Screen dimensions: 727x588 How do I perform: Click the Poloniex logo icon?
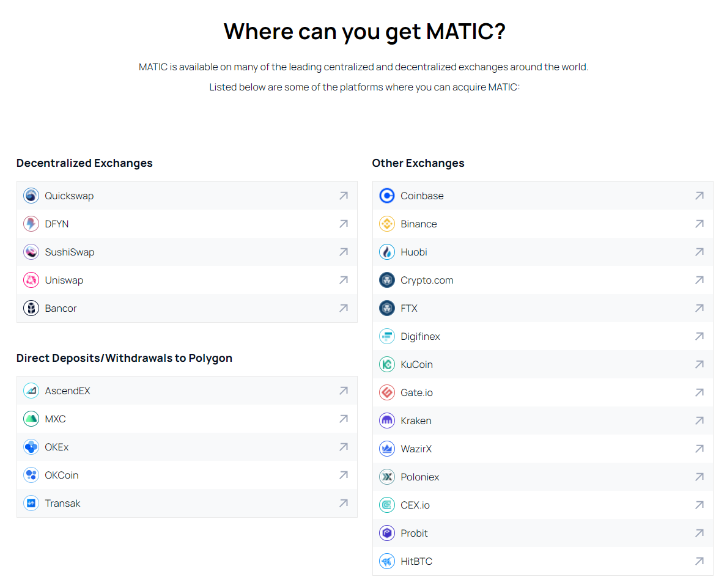pos(387,477)
